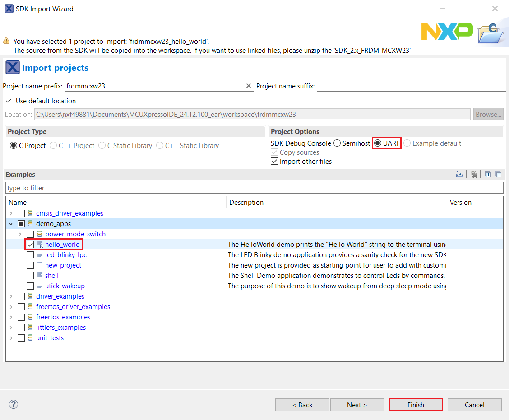Click the Name column header
This screenshot has height=420, width=509.
click(x=116, y=202)
